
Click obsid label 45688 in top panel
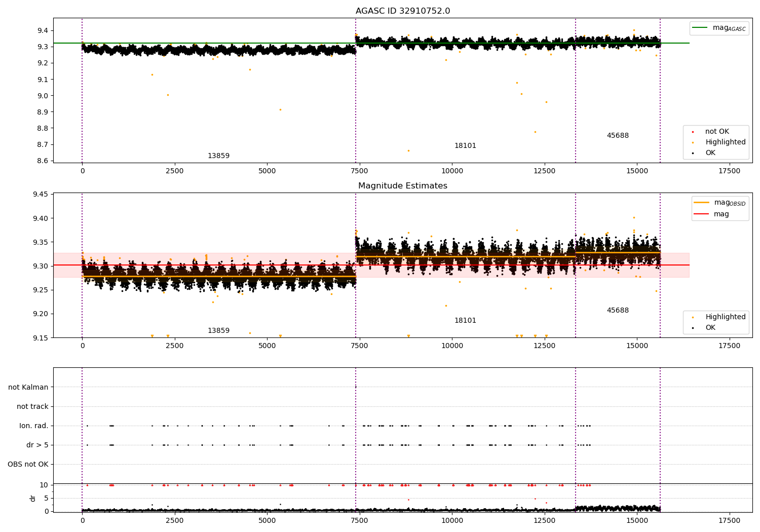click(x=618, y=136)
